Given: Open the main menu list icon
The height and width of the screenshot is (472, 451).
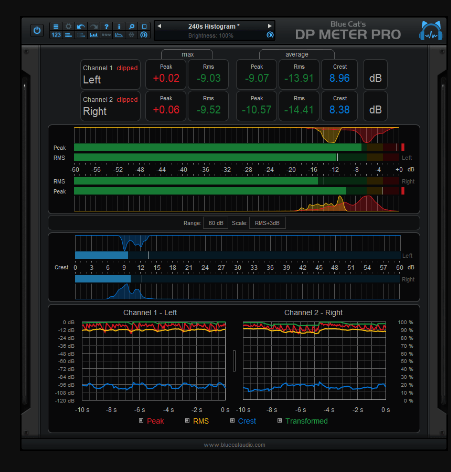Looking at the screenshot, I should tap(56, 26).
